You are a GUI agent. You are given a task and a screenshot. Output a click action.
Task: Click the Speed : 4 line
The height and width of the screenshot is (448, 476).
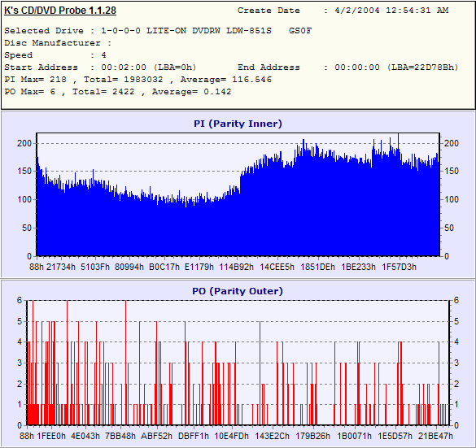[55, 55]
